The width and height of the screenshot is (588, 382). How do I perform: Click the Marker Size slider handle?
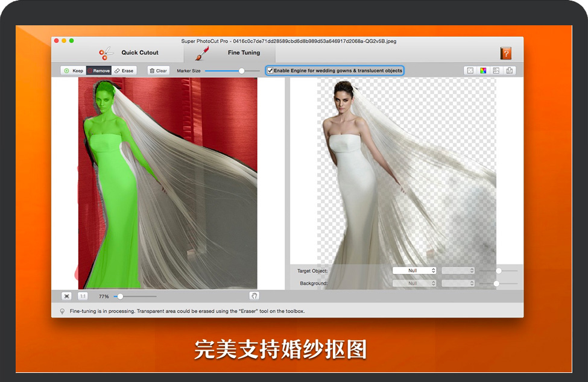click(x=242, y=70)
